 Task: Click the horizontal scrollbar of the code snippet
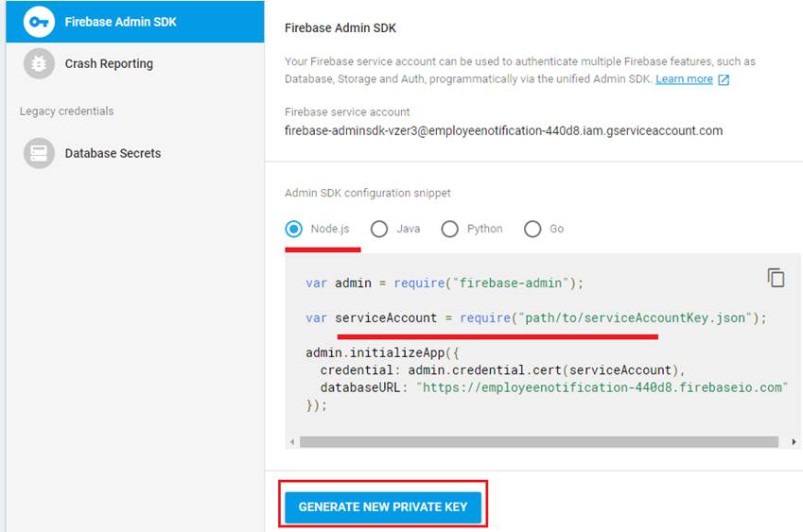(x=539, y=442)
